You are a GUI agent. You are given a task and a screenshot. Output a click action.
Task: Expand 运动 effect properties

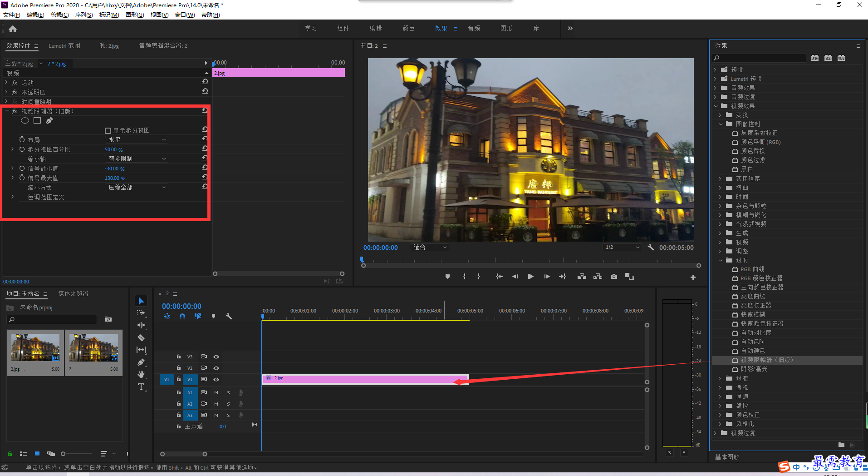6,83
